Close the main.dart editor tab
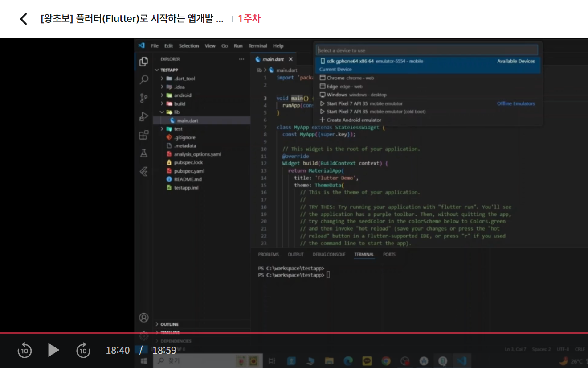Screen dimensions: 588x368 pos(290,59)
